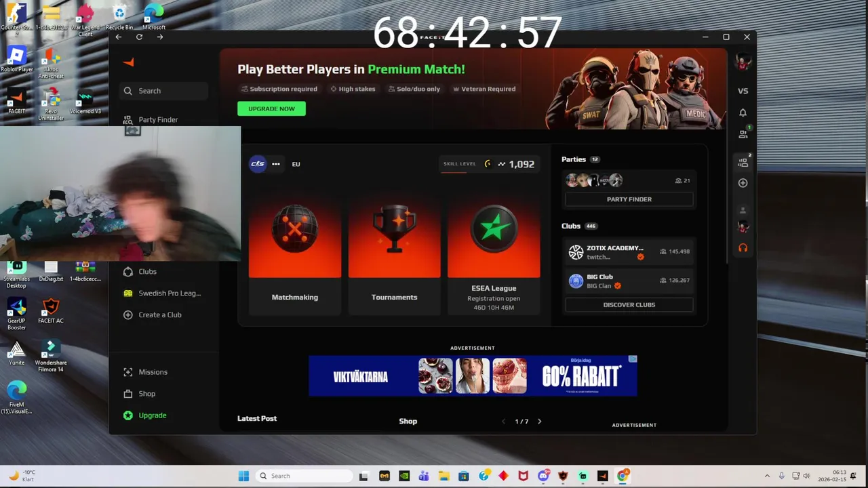Open the weather widget -10°C Klart

(22, 476)
